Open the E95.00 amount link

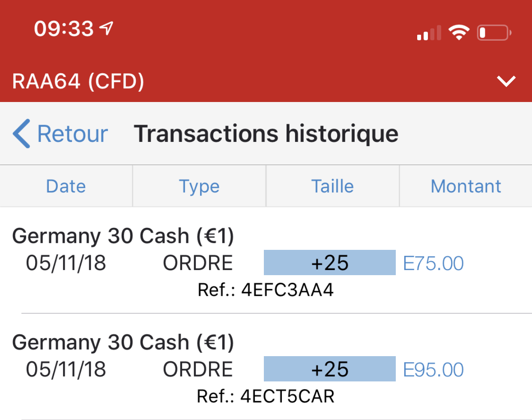pos(433,370)
